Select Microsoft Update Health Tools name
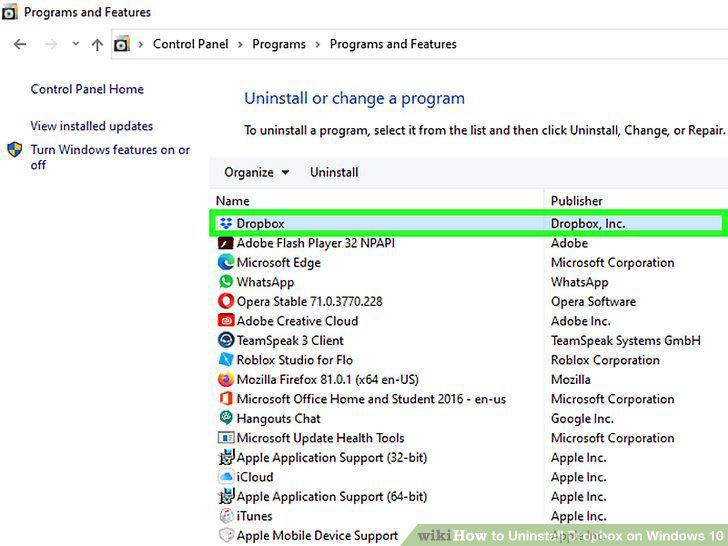 320,438
